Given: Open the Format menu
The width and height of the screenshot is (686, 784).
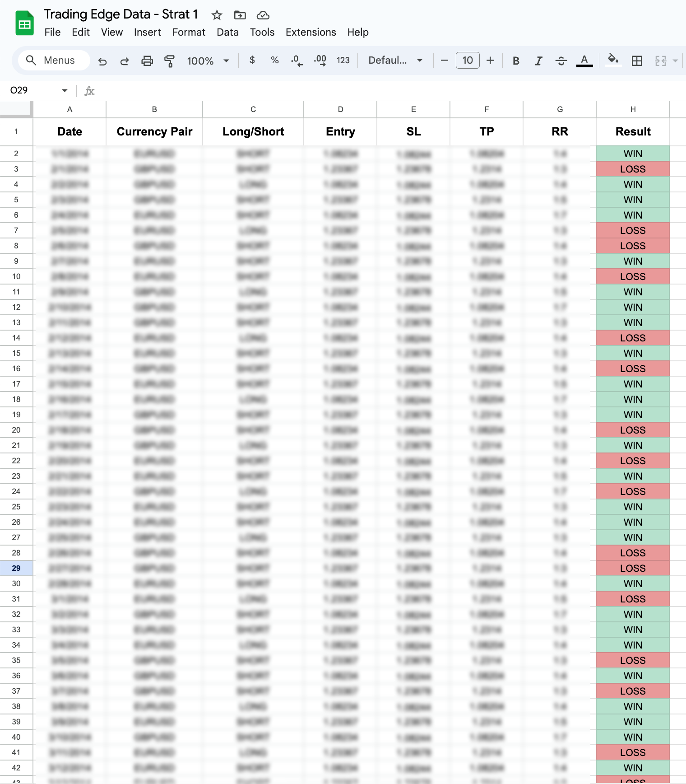Looking at the screenshot, I should [x=189, y=33].
